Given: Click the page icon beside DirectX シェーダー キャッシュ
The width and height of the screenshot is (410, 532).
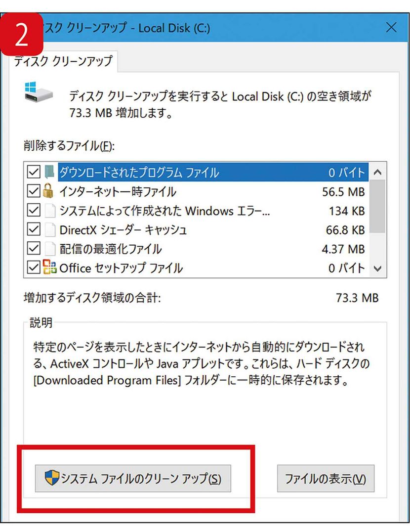Looking at the screenshot, I should 50,230.
